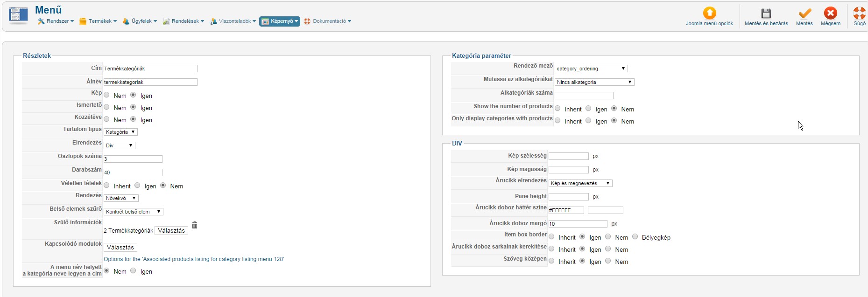
Task: Delete parent info with the trash icon
Action: pyautogui.click(x=195, y=225)
